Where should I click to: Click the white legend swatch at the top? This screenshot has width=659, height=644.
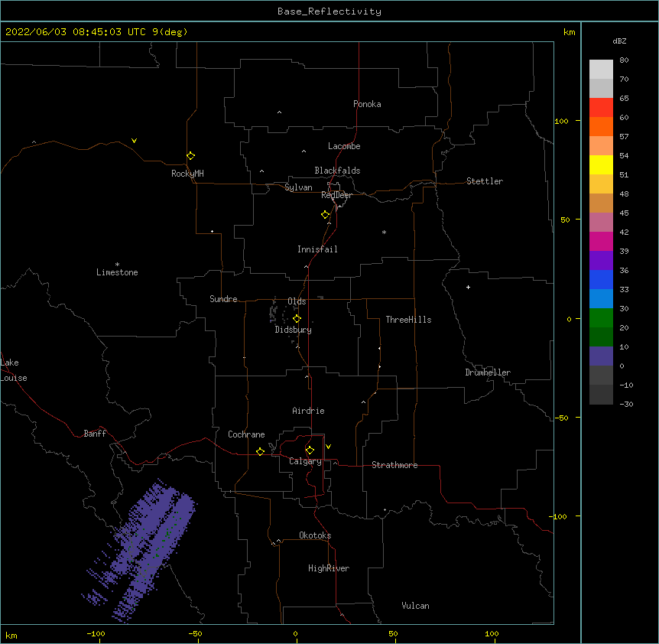tap(601, 69)
